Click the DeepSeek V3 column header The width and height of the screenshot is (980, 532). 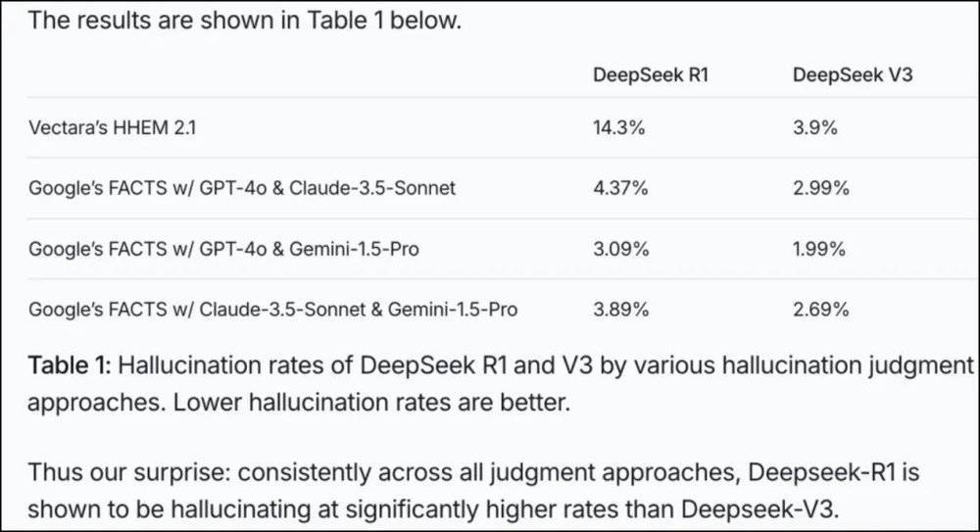[853, 75]
